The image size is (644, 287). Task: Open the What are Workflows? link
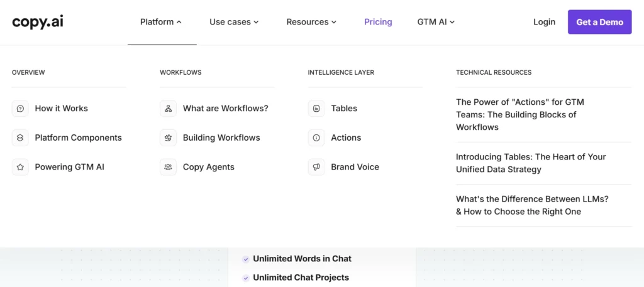tap(226, 109)
